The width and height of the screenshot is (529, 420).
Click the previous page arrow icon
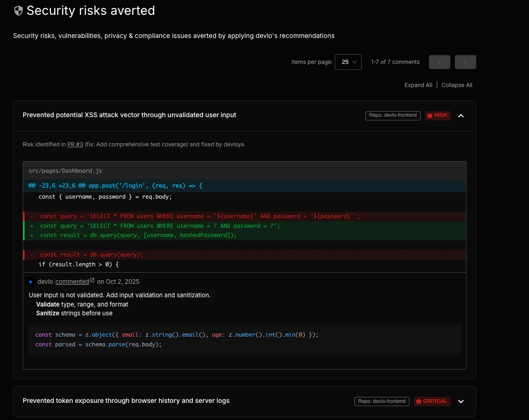[x=439, y=62]
